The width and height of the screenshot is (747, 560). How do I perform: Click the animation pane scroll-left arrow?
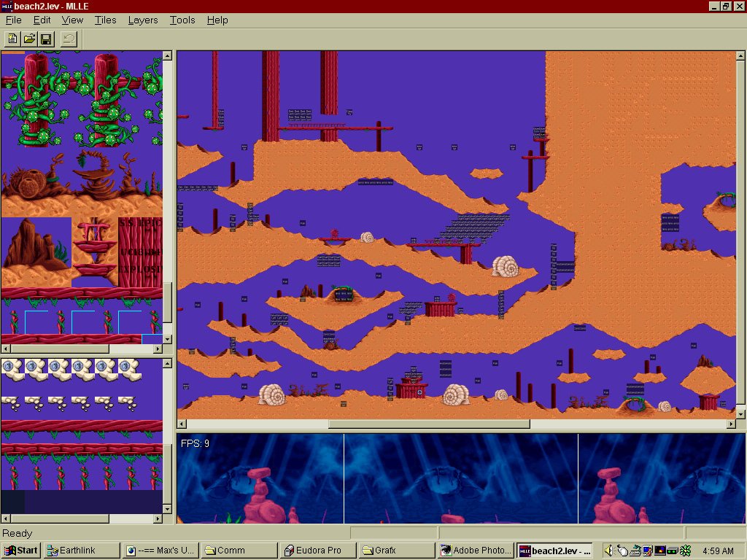(x=5, y=518)
